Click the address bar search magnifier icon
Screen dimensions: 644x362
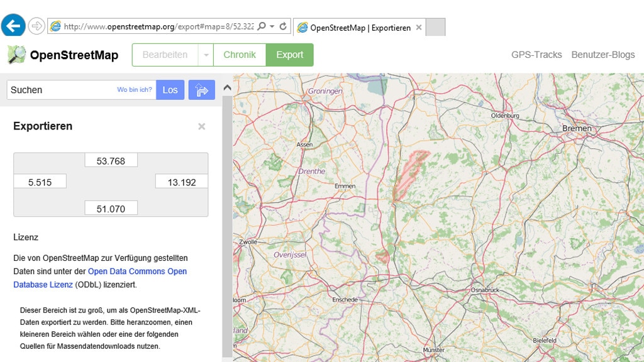(x=262, y=26)
